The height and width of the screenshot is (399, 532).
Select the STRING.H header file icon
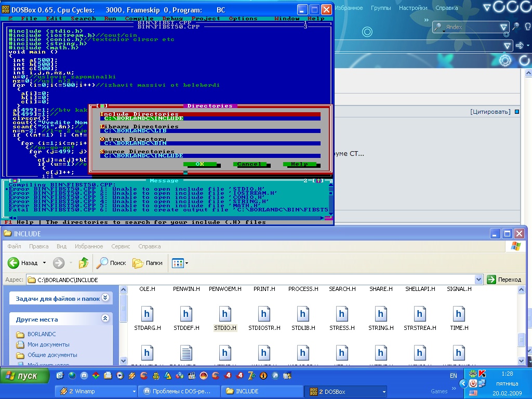pyautogui.click(x=381, y=314)
